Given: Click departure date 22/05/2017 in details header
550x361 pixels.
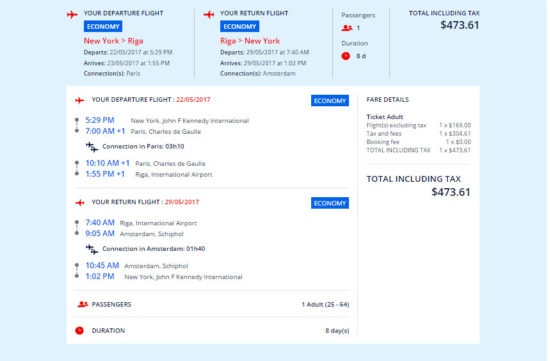Looking at the screenshot, I should click(x=193, y=100).
